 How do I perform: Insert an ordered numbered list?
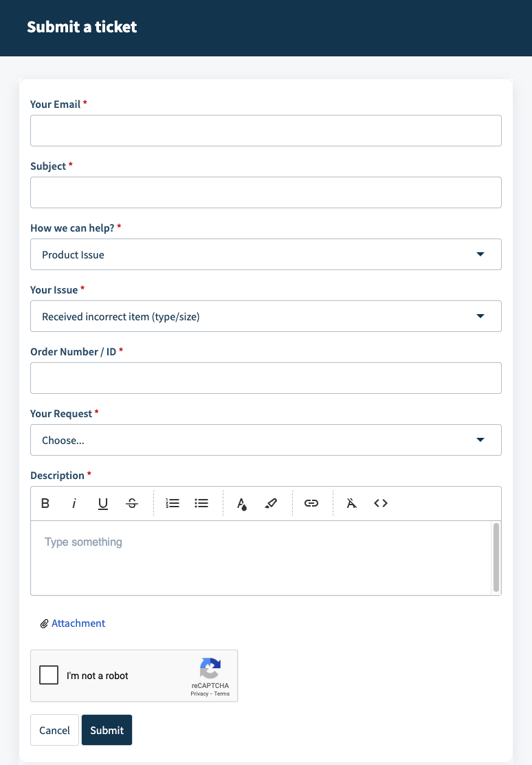[x=173, y=503]
